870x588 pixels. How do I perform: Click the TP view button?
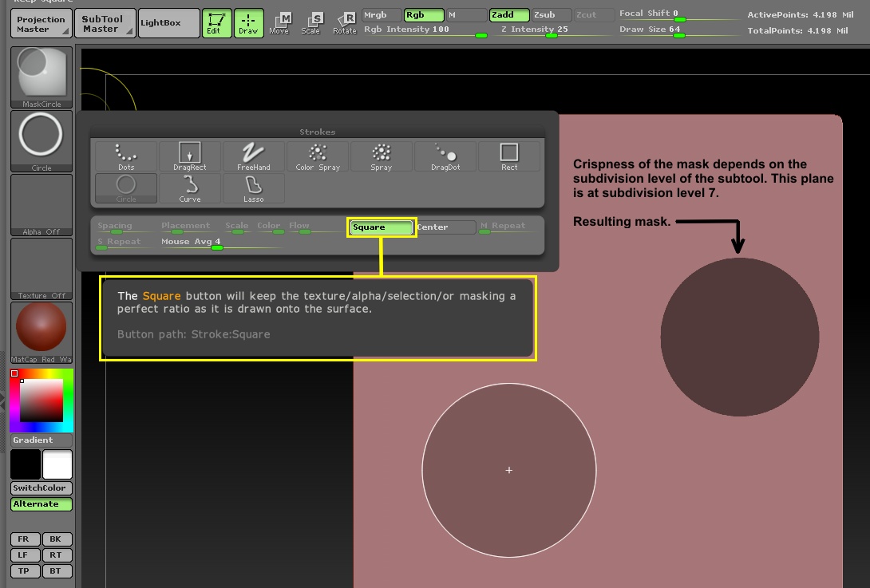(26, 571)
